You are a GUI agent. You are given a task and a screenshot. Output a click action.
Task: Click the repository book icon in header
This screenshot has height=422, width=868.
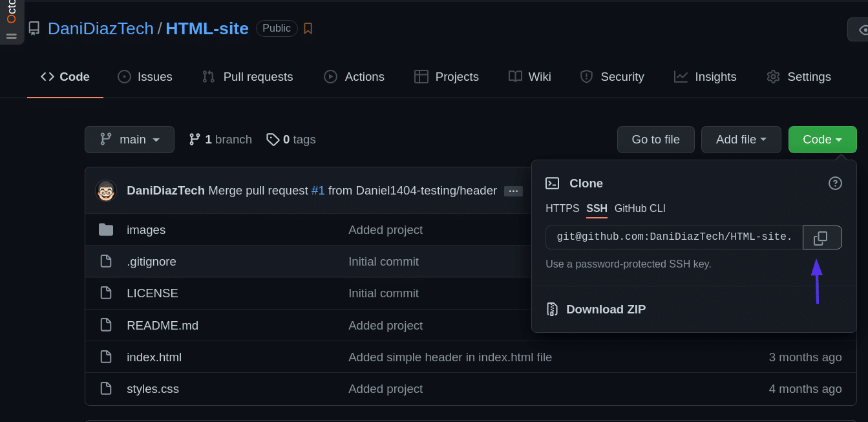[34, 28]
